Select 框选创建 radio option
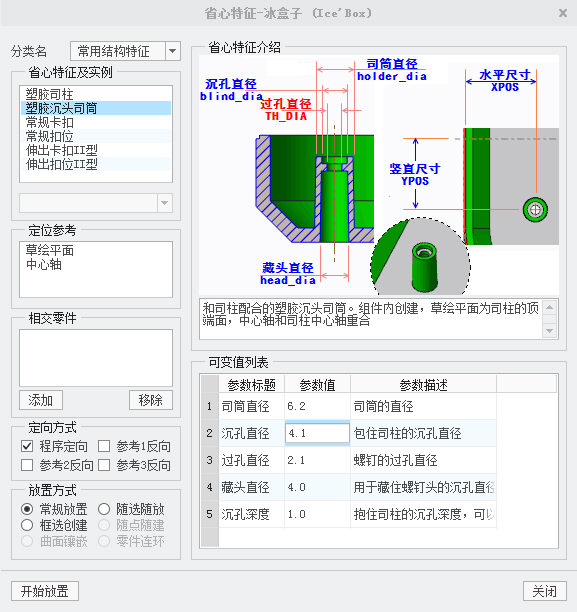This screenshot has width=577, height=612. pyautogui.click(x=27, y=525)
